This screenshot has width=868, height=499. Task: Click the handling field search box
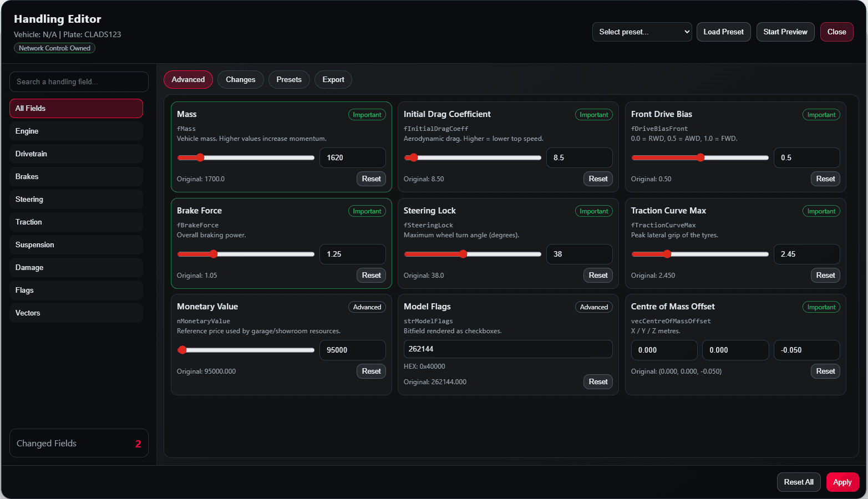[x=79, y=82]
